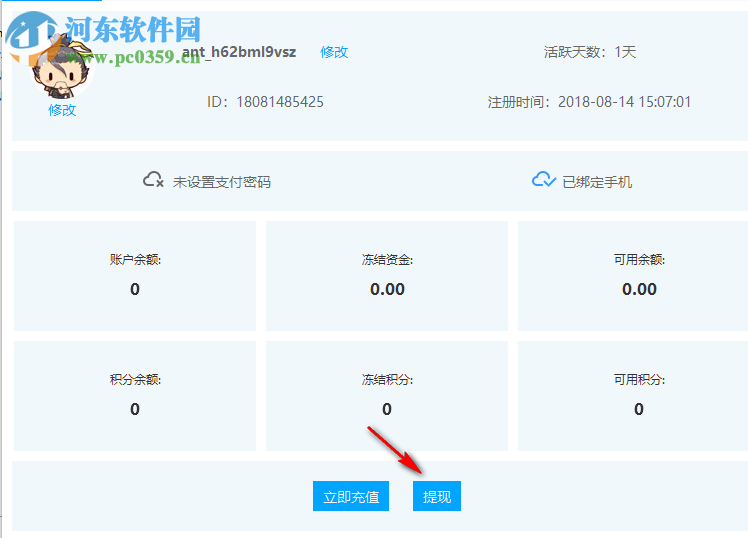The image size is (748, 538).
Task: Select the 已绑定手机 text
Action: coord(597,182)
